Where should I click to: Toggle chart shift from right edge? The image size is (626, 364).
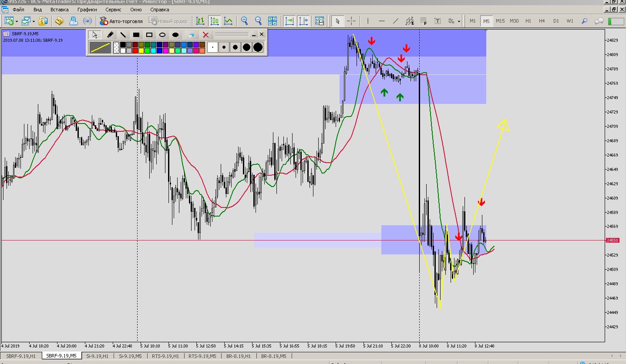coord(303,21)
